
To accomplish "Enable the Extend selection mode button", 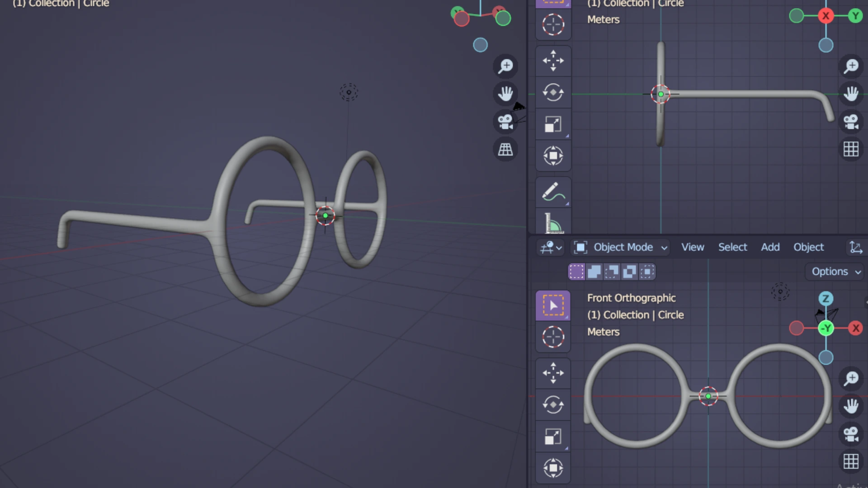I will (594, 272).
